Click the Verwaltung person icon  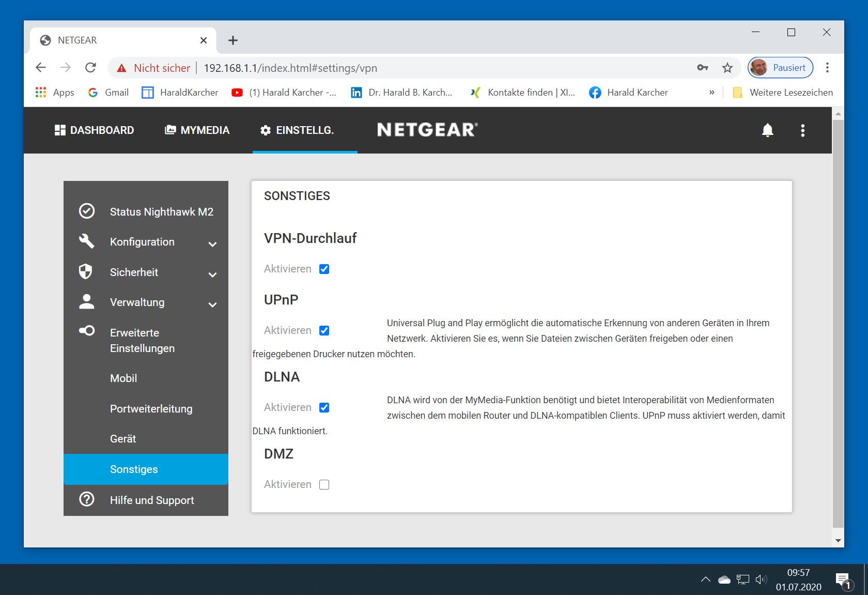point(87,301)
